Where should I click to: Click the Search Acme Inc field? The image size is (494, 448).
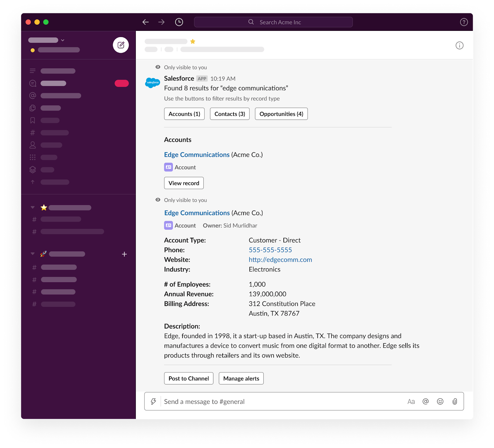click(273, 22)
